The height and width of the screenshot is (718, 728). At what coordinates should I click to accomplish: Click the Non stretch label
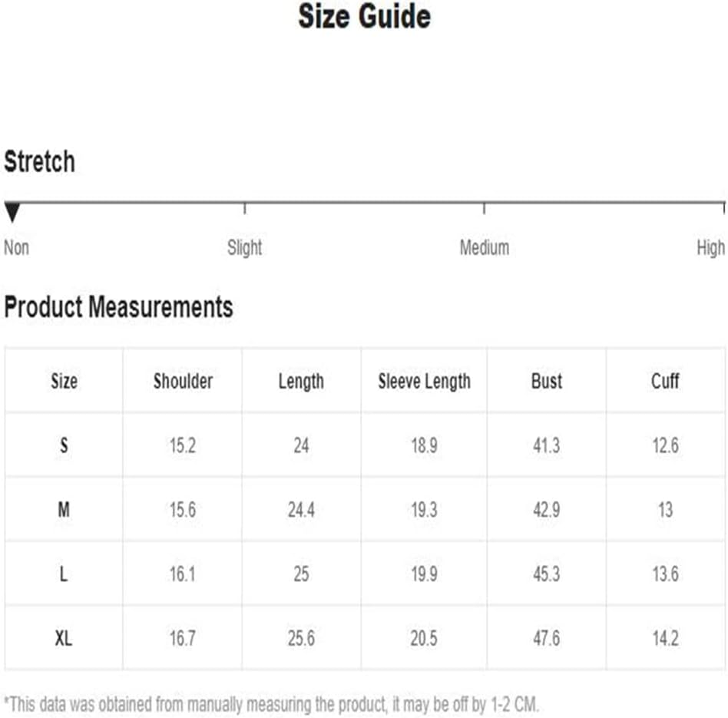click(x=17, y=247)
